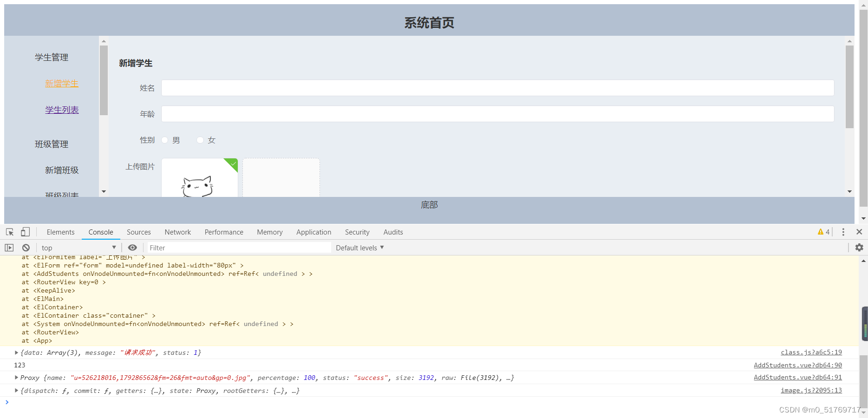
Task: Click the console Filter field
Action: (239, 248)
